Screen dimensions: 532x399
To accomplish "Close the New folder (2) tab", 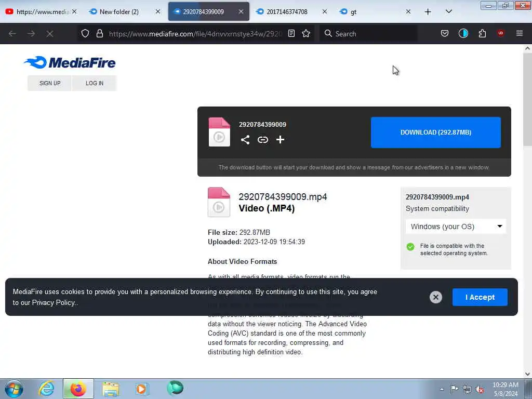I will click(158, 12).
